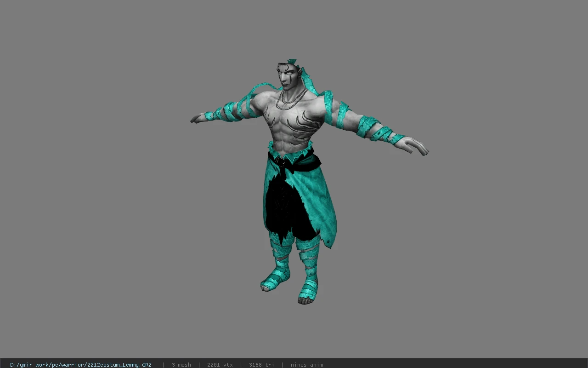Click the 'nincs anim' status entry
This screenshot has height=368, width=588.
click(x=307, y=365)
